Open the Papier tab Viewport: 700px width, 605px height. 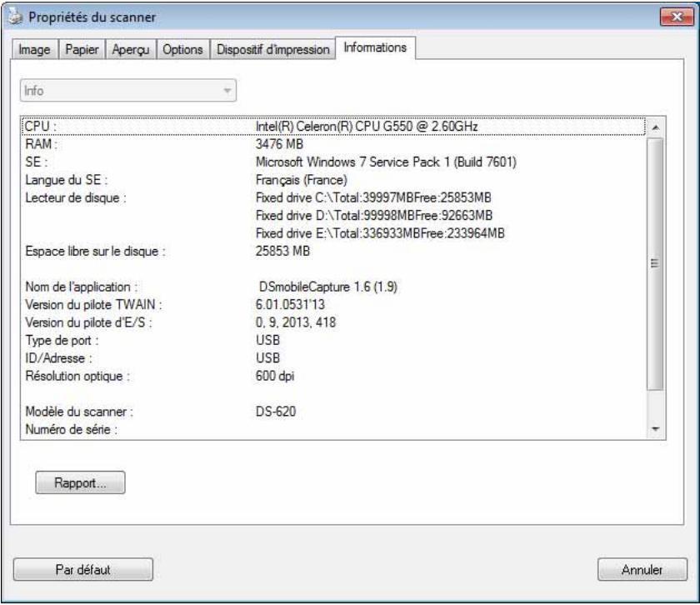click(82, 49)
